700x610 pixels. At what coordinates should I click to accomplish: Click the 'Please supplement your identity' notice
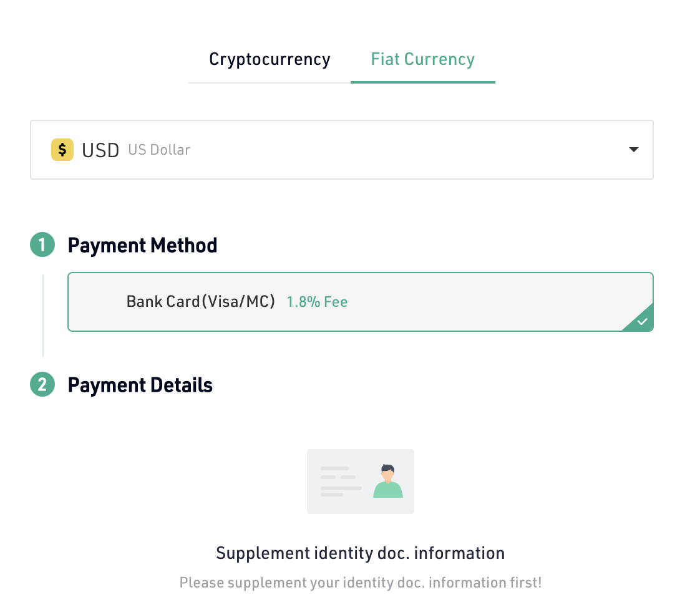(360, 583)
